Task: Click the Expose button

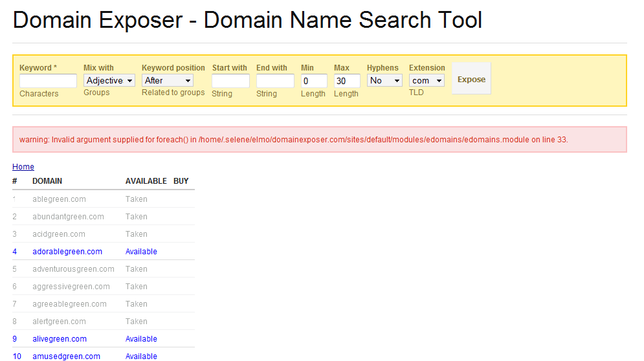Action: tap(471, 79)
